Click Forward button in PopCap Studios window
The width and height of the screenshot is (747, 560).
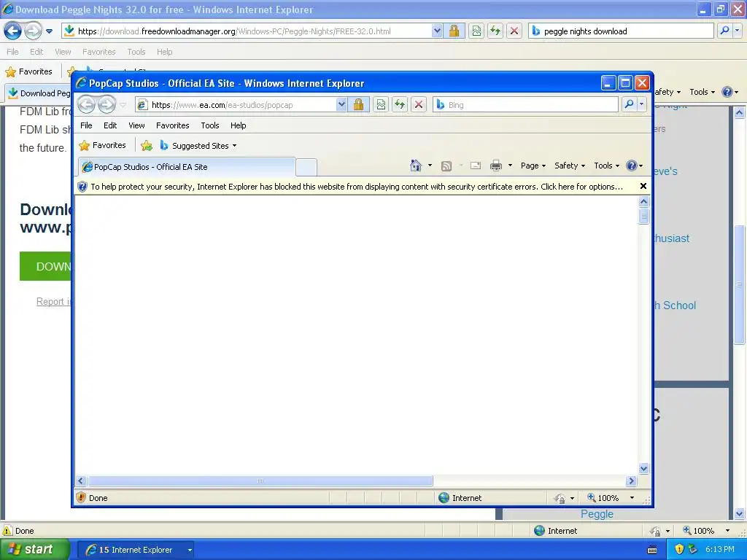click(107, 105)
